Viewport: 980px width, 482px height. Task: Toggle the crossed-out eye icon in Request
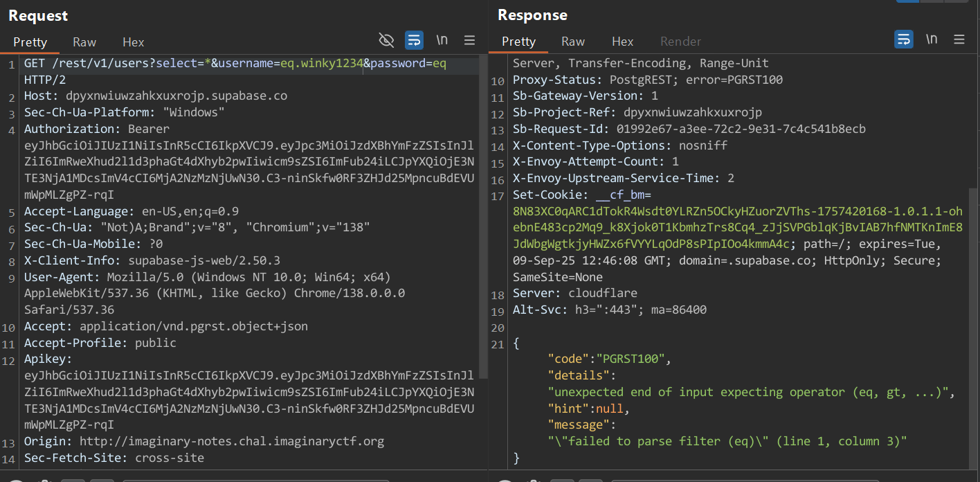point(386,39)
